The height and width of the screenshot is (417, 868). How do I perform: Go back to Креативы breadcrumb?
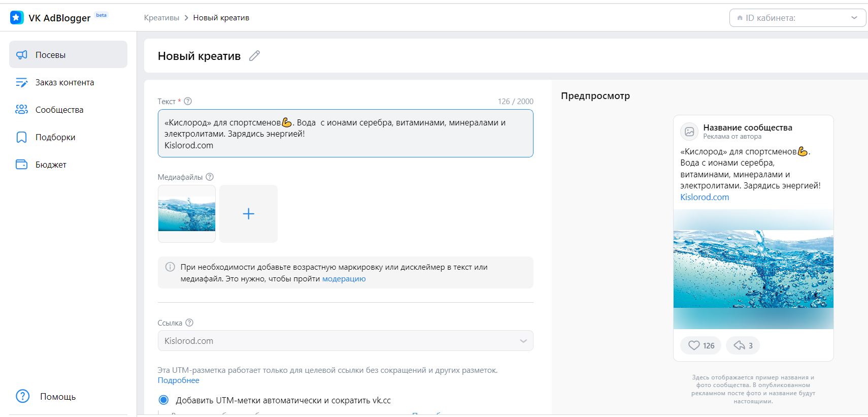[x=161, y=18]
